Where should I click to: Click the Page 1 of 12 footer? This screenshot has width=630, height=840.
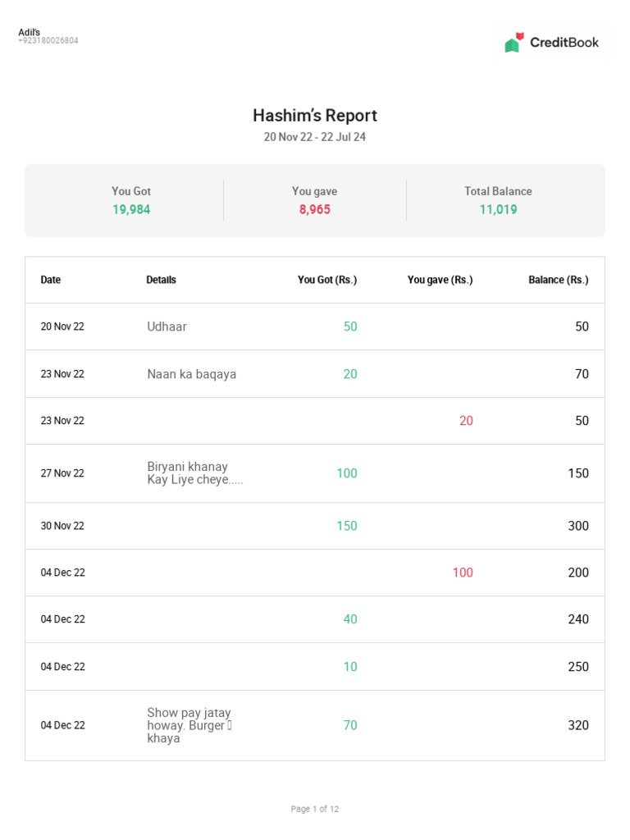click(x=315, y=809)
